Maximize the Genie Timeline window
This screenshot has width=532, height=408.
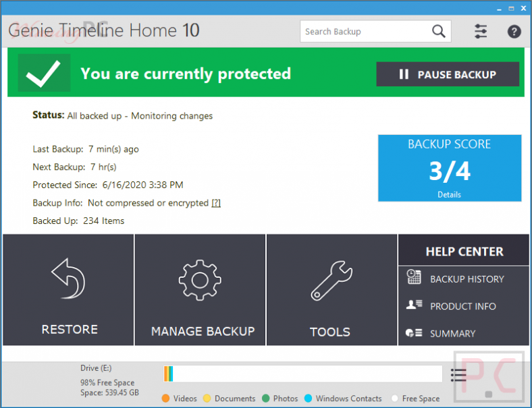click(511, 9)
